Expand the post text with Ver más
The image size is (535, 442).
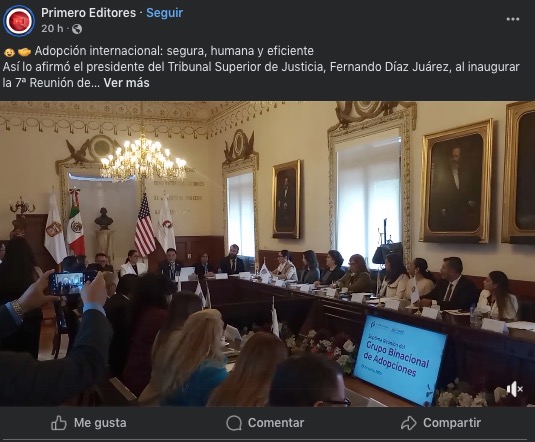pos(127,83)
